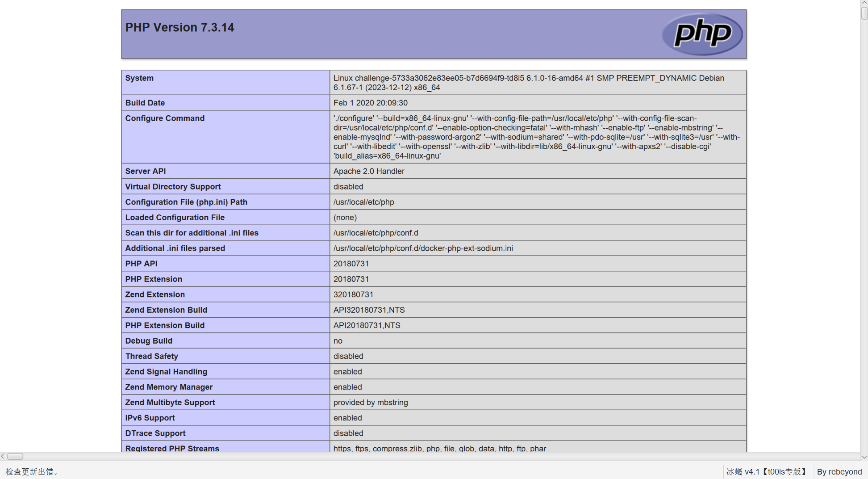Image resolution: width=868 pixels, height=479 pixels.
Task: Click the 'PHP Extension' row label
Action: point(154,279)
